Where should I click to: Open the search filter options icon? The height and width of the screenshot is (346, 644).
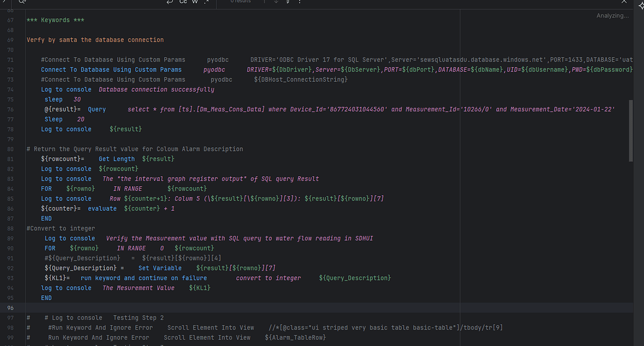[x=288, y=2]
